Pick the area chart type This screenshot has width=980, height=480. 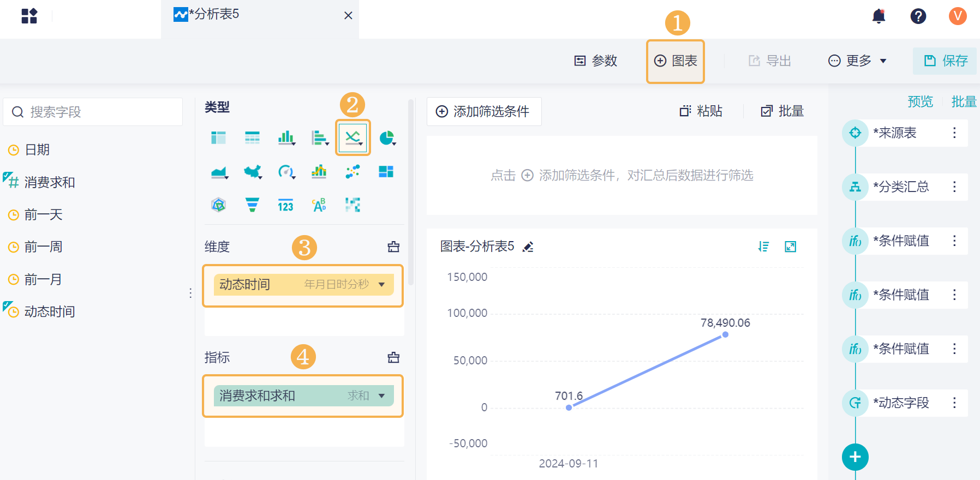coord(219,172)
